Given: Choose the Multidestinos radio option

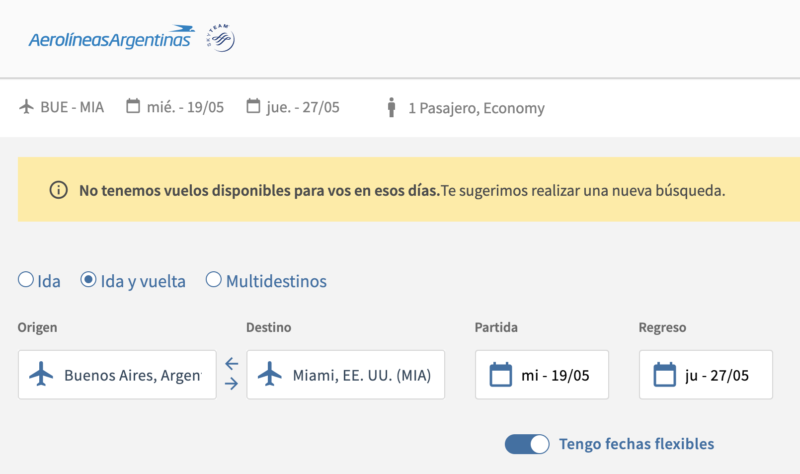Looking at the screenshot, I should click(x=213, y=280).
